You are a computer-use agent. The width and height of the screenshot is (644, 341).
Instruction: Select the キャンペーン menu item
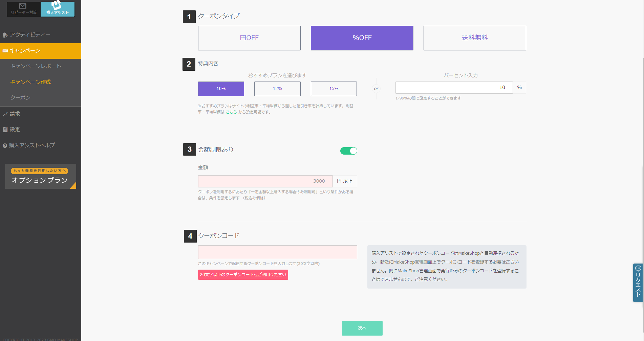pyautogui.click(x=41, y=51)
